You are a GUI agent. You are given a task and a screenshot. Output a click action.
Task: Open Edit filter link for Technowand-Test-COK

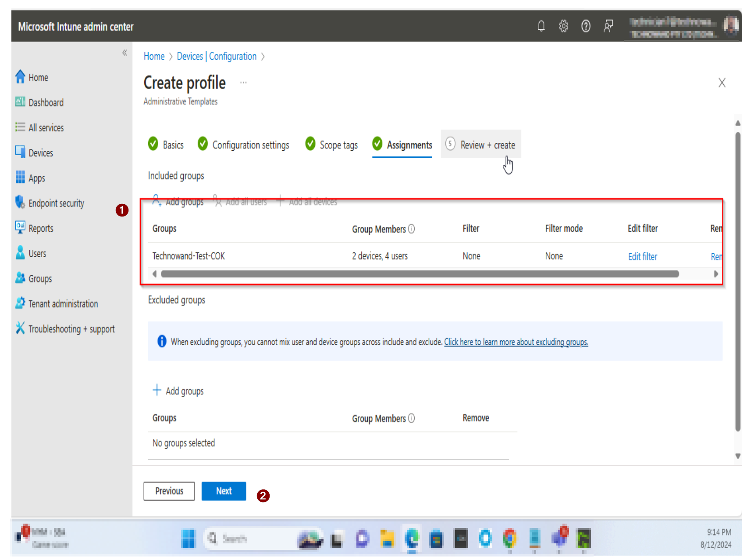click(643, 256)
